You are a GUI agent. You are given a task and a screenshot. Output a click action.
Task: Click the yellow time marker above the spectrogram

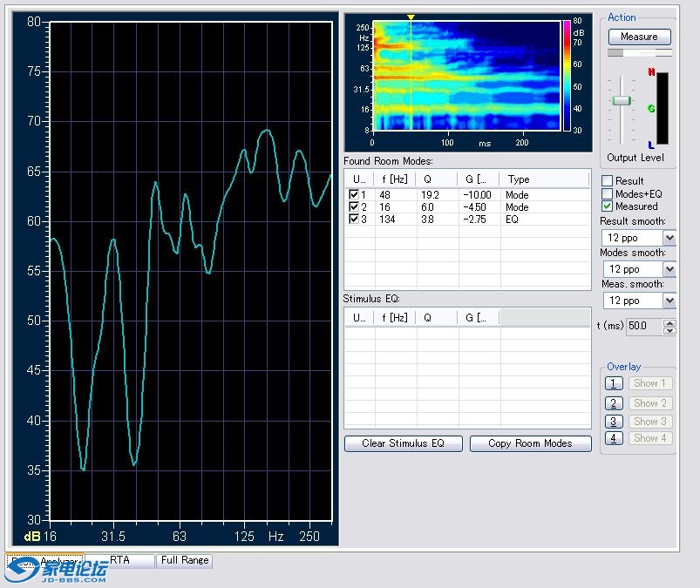(411, 17)
